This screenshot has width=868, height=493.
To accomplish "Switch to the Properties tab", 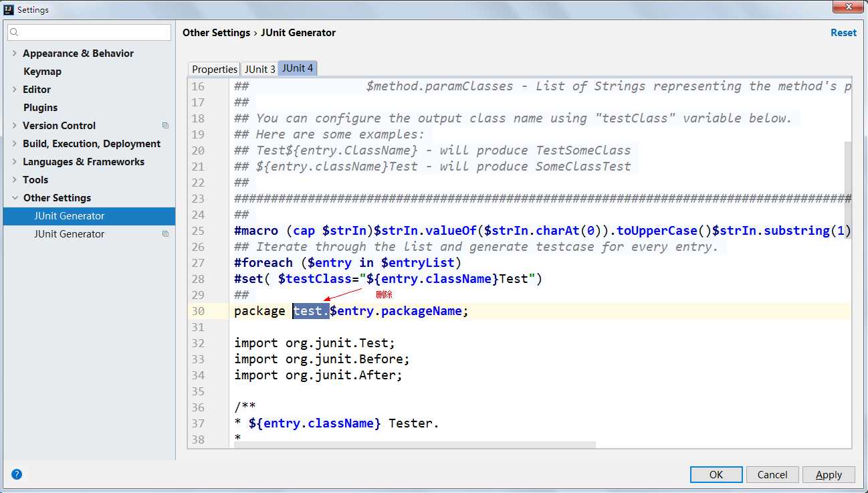I will [x=215, y=70].
